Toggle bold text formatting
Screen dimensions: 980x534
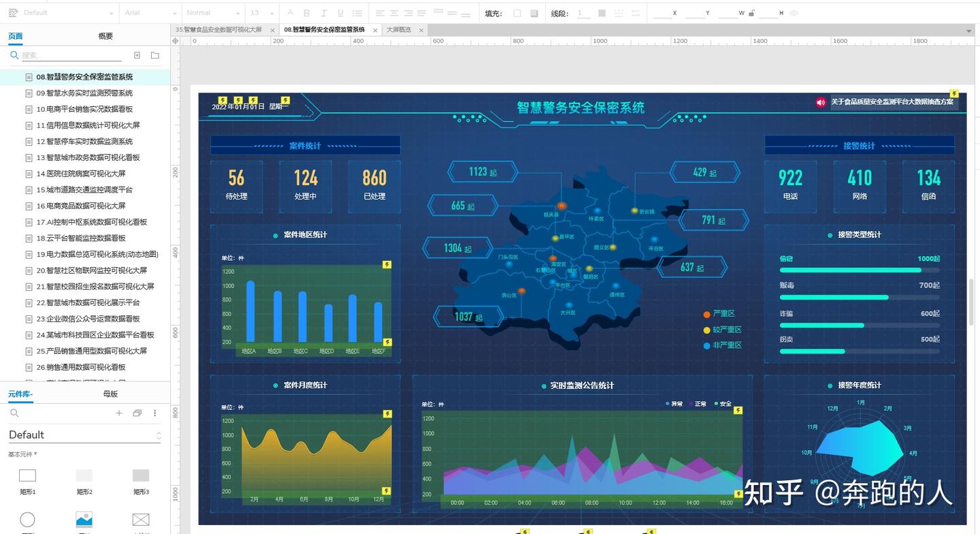[x=306, y=13]
